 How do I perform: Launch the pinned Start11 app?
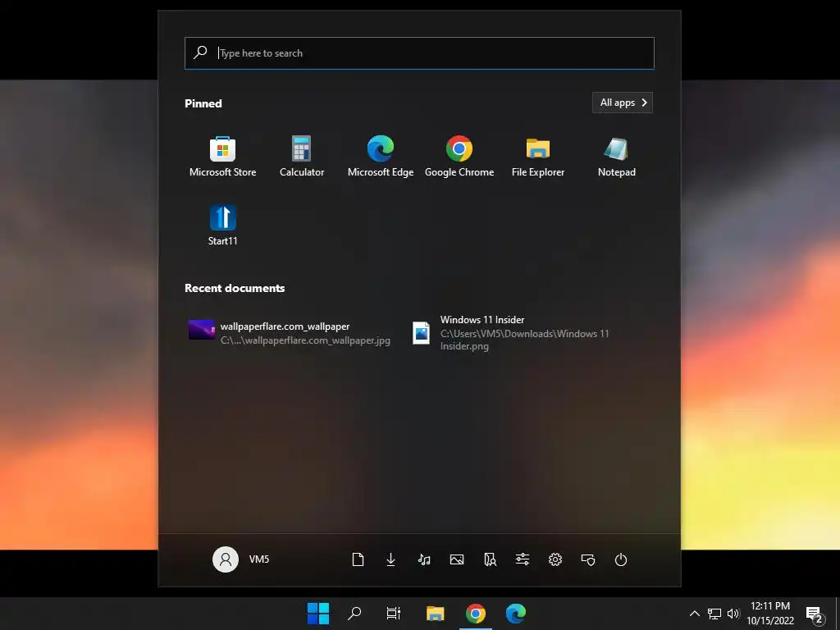pos(222,226)
